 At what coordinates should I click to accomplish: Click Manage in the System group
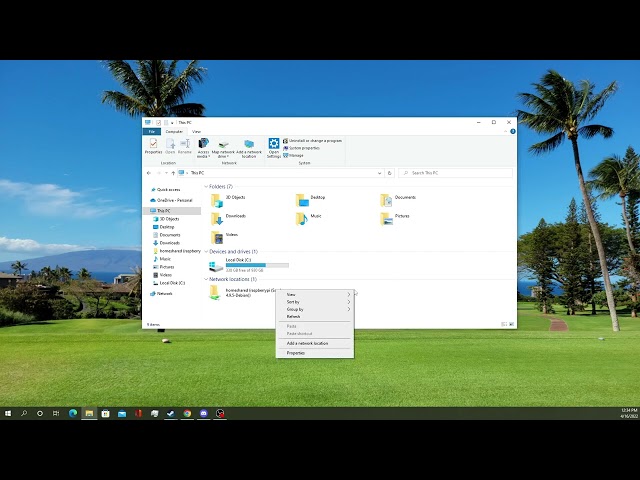pyautogui.click(x=293, y=155)
